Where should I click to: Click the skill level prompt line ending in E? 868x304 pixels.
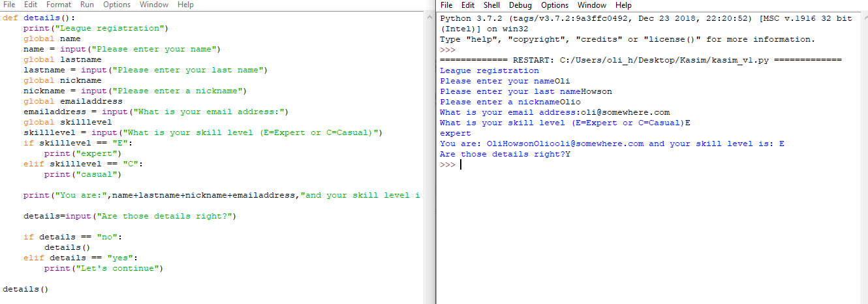(565, 123)
